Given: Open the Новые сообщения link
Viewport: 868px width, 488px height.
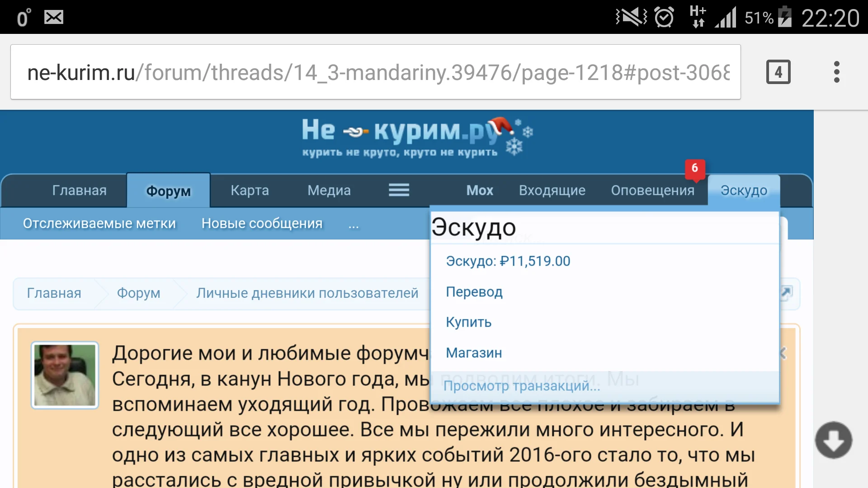Looking at the screenshot, I should 262,223.
